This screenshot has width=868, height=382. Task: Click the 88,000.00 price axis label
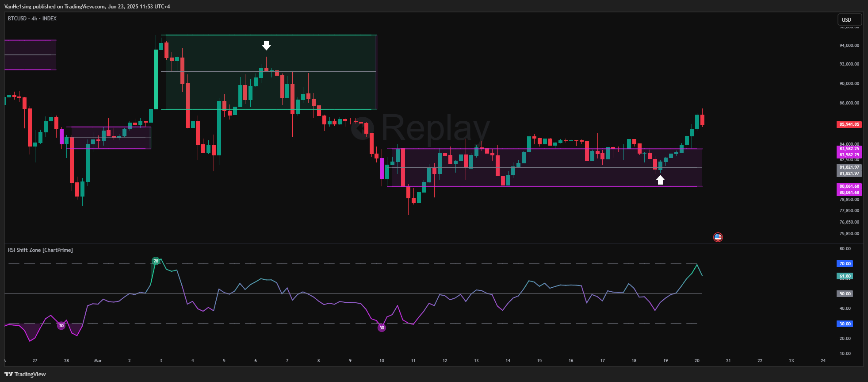[849, 103]
